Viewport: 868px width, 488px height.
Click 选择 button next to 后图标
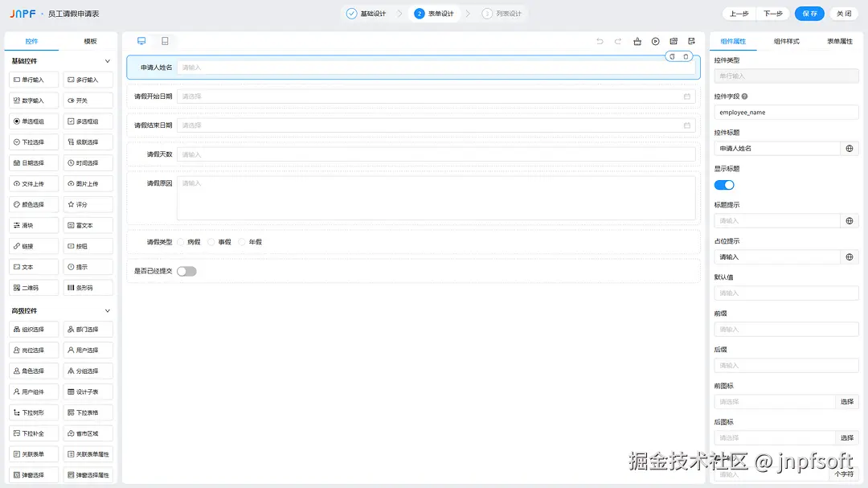pos(847,437)
